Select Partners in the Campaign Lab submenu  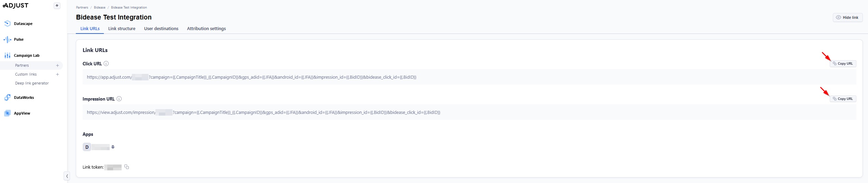click(22, 65)
